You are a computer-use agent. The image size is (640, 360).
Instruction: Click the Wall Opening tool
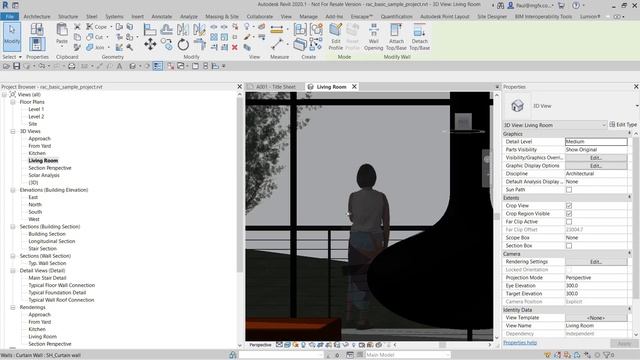tap(373, 36)
